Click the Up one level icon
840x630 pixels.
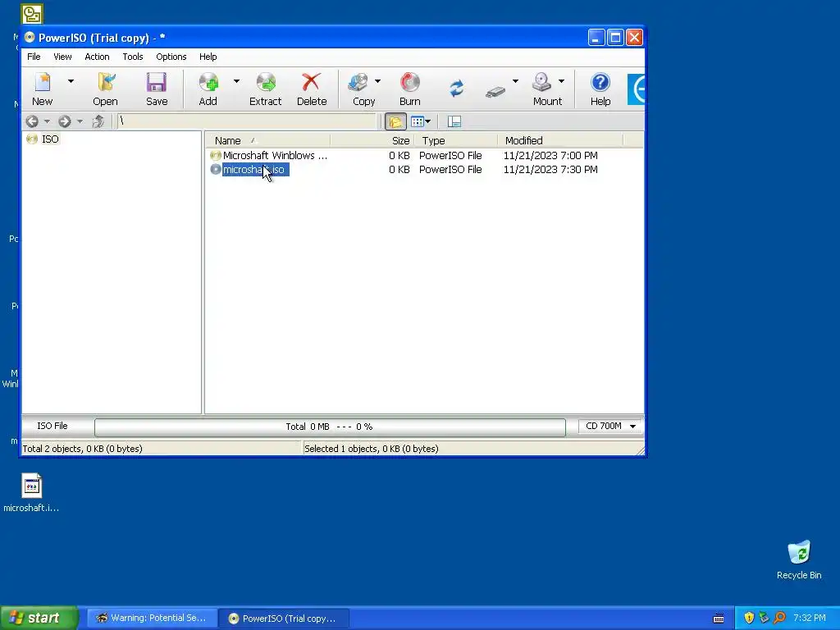click(98, 121)
